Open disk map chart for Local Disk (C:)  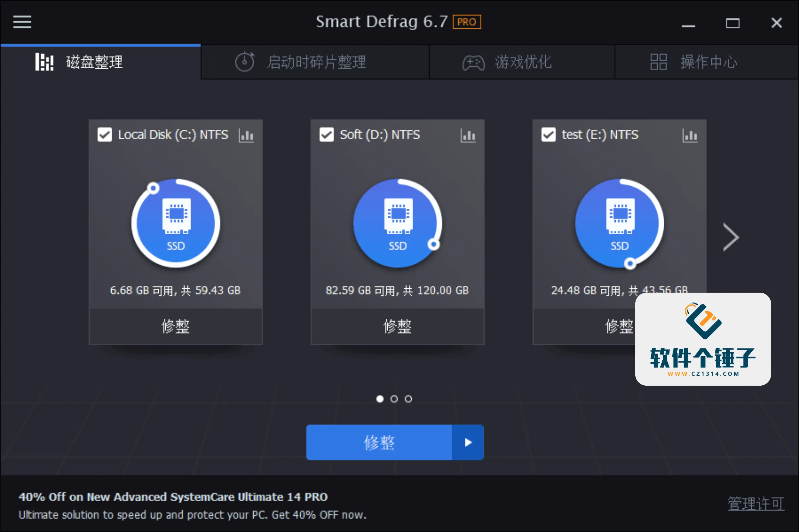click(x=246, y=136)
